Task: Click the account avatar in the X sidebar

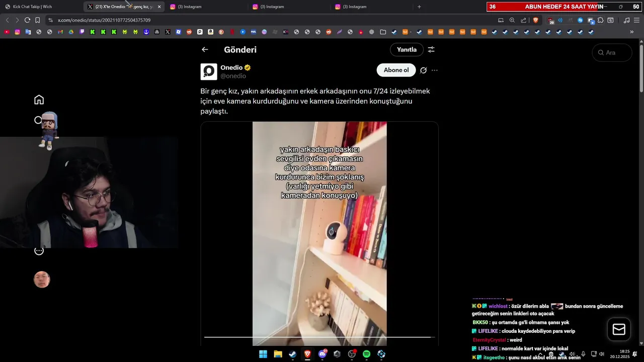Action: click(x=42, y=280)
